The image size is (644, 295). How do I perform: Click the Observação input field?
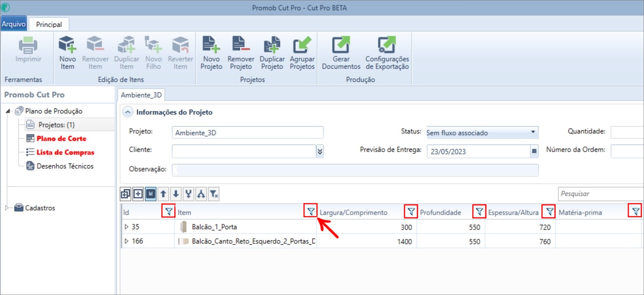point(355,170)
